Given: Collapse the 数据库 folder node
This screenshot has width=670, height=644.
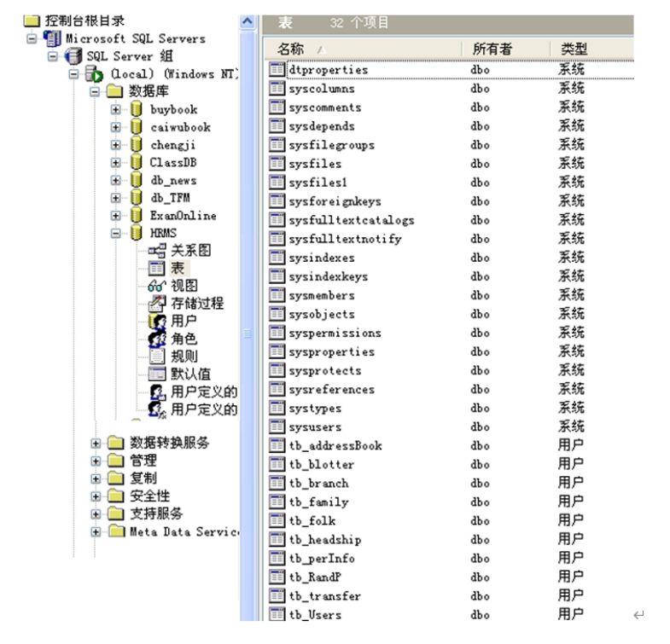Looking at the screenshot, I should [95, 91].
